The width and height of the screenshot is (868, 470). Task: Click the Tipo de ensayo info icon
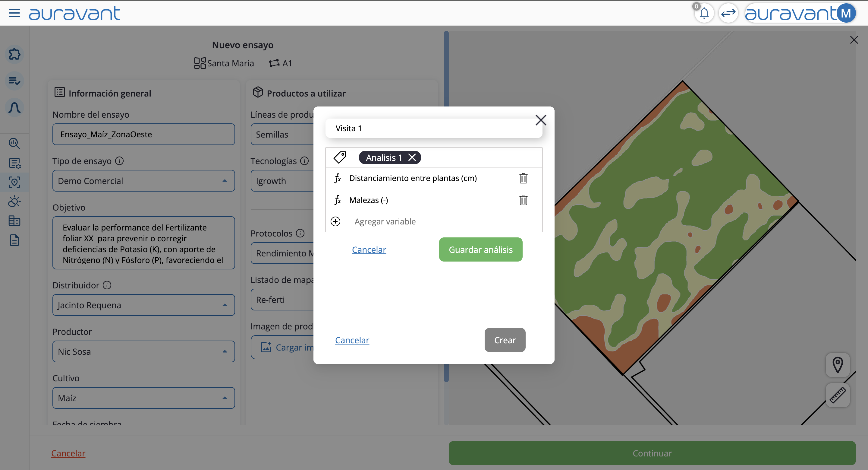pos(119,161)
